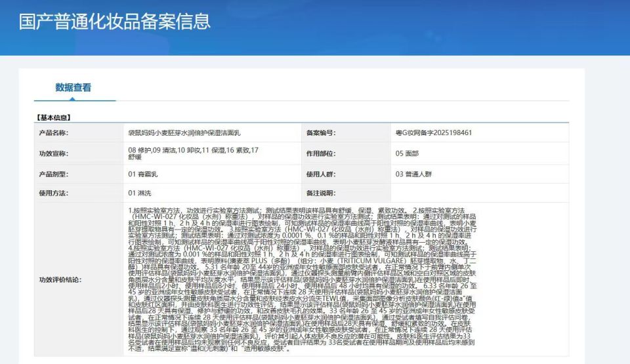The width and height of the screenshot is (630, 364).
Task: Click the empty 备注说明 value cell
Action: 480,193
